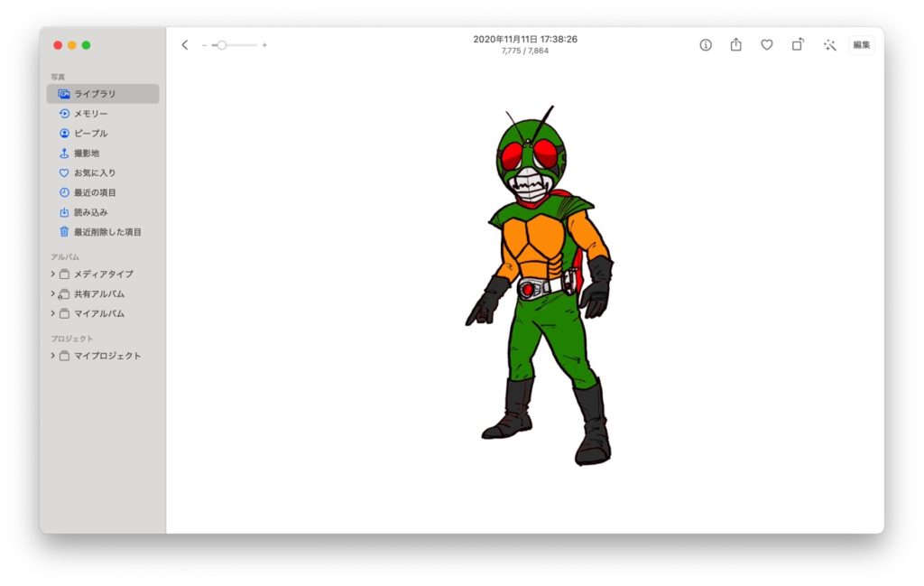Select ライブラリ in the sidebar
The height and width of the screenshot is (586, 924).
pyautogui.click(x=103, y=94)
